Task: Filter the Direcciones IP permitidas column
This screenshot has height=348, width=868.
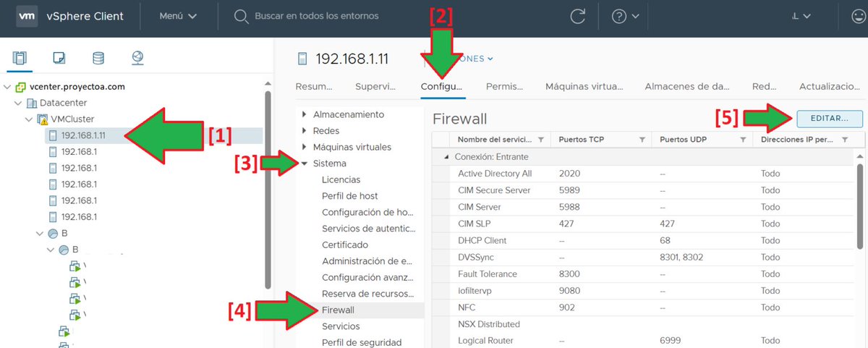Action: pyautogui.click(x=844, y=140)
